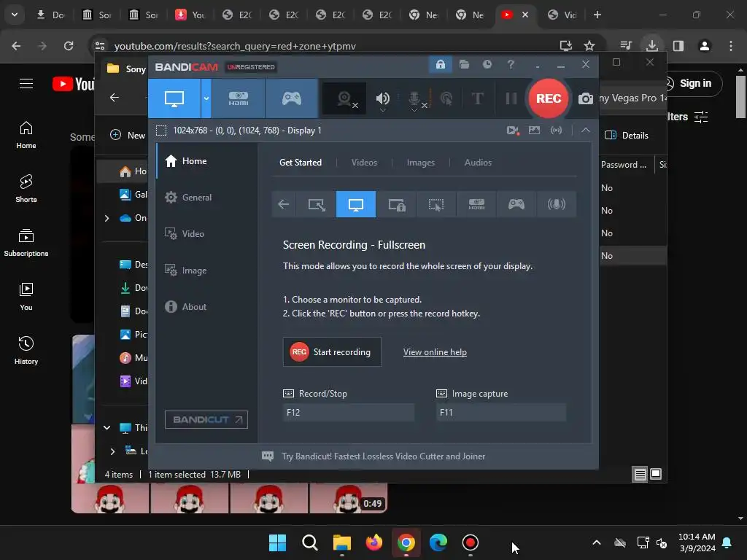This screenshot has height=560, width=747.
Task: Go back in File Explorer window
Action: point(115,98)
